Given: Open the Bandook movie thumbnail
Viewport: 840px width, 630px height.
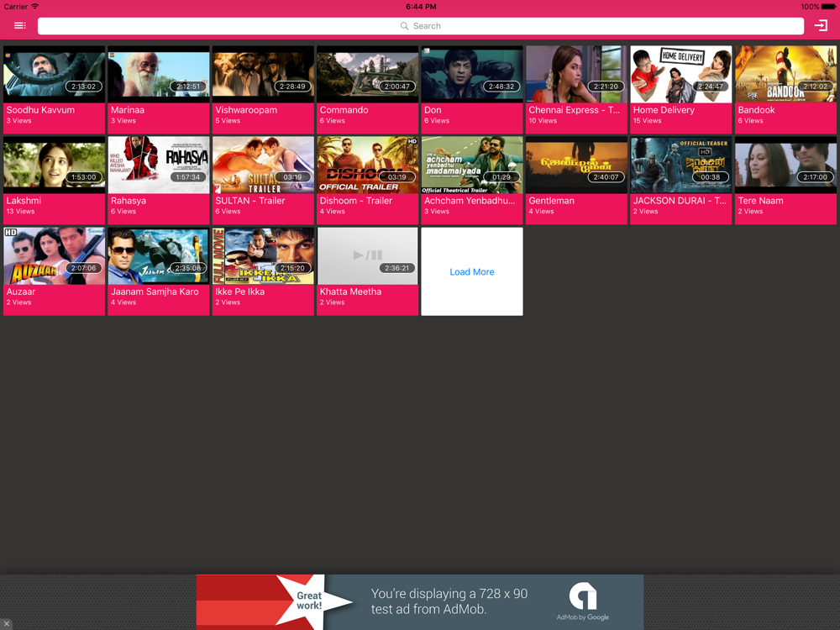Looking at the screenshot, I should pos(785,74).
